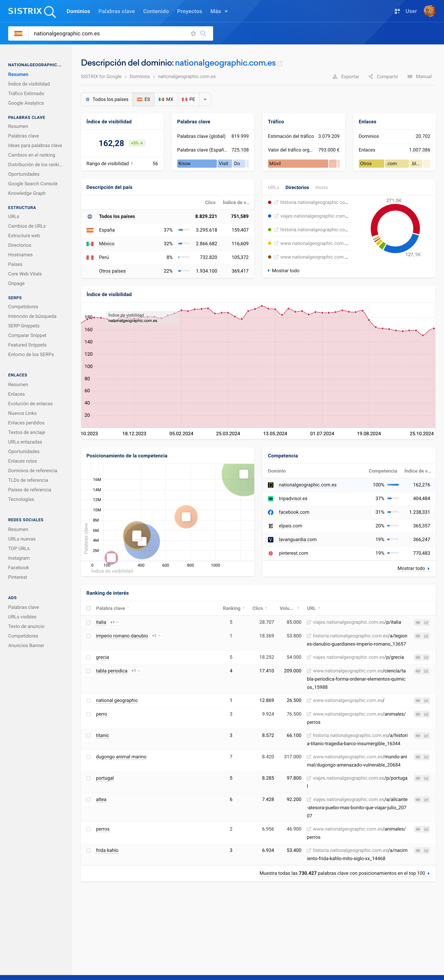Open the apps grid icon beside User
The height and width of the screenshot is (980, 444).
pos(397,11)
